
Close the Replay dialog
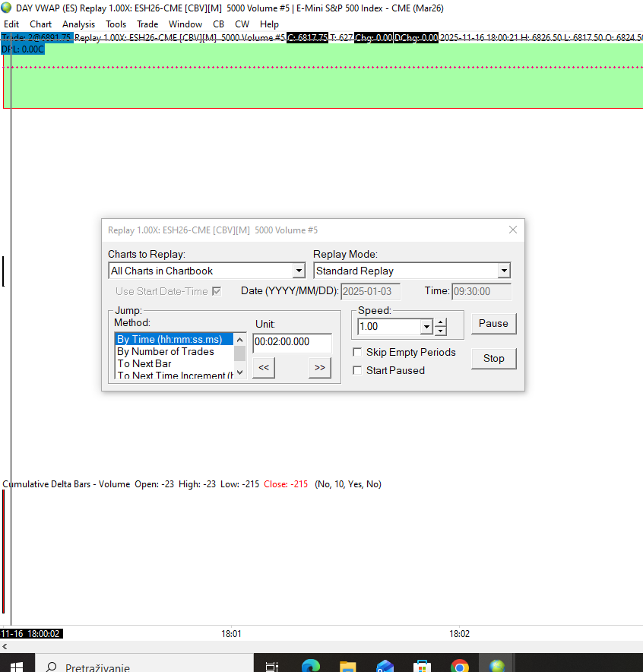pos(513,230)
